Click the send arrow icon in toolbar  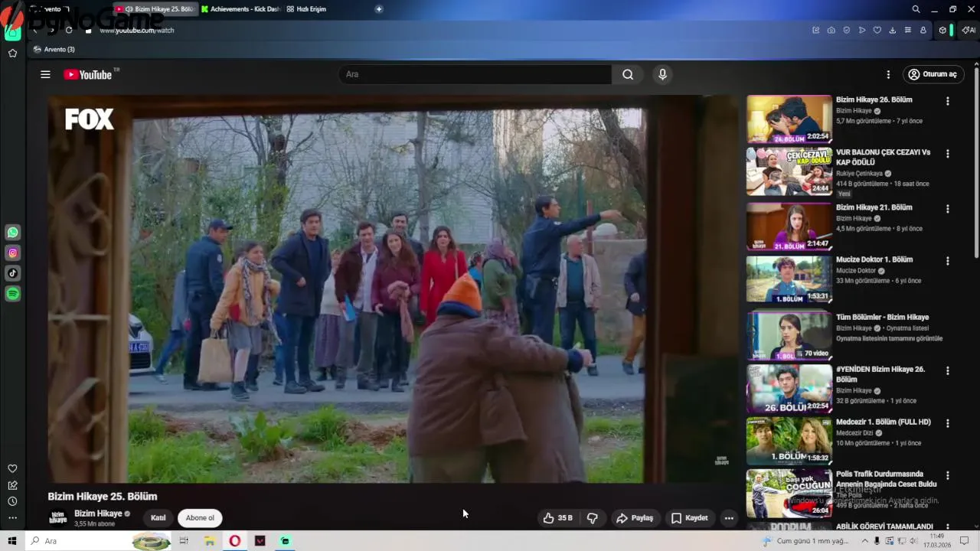tap(862, 30)
